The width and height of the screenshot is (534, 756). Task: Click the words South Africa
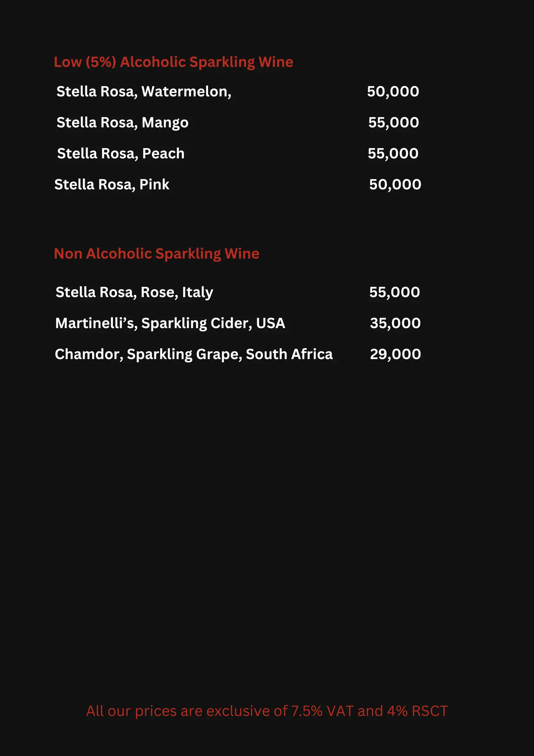tap(289, 354)
